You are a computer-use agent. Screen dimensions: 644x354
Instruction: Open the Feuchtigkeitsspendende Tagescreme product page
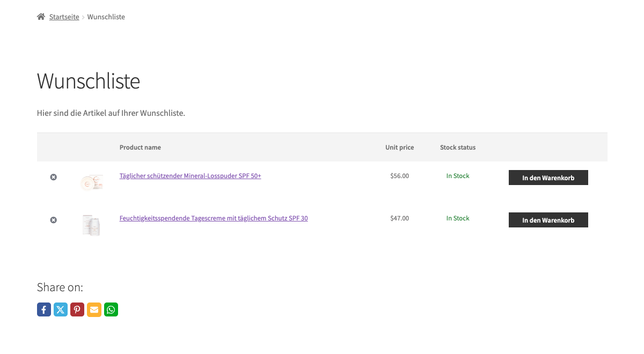pyautogui.click(x=213, y=218)
